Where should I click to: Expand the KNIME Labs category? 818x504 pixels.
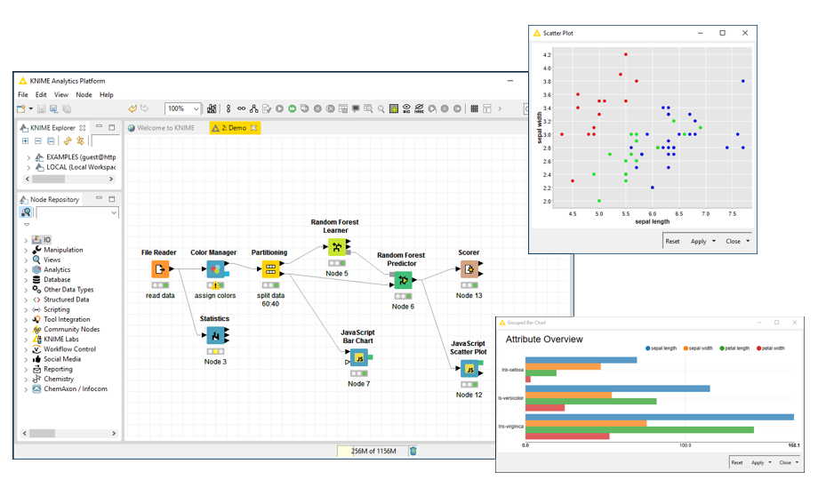(26, 340)
